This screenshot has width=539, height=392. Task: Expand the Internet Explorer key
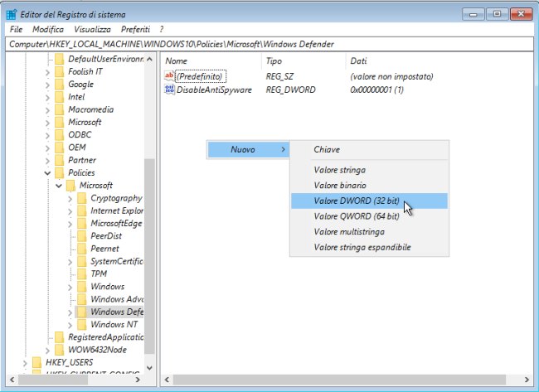(70, 211)
